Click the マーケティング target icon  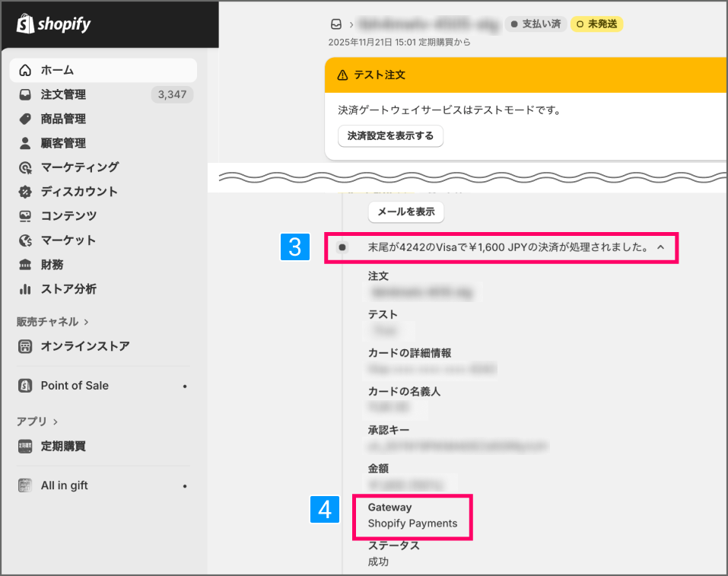pos(26,167)
